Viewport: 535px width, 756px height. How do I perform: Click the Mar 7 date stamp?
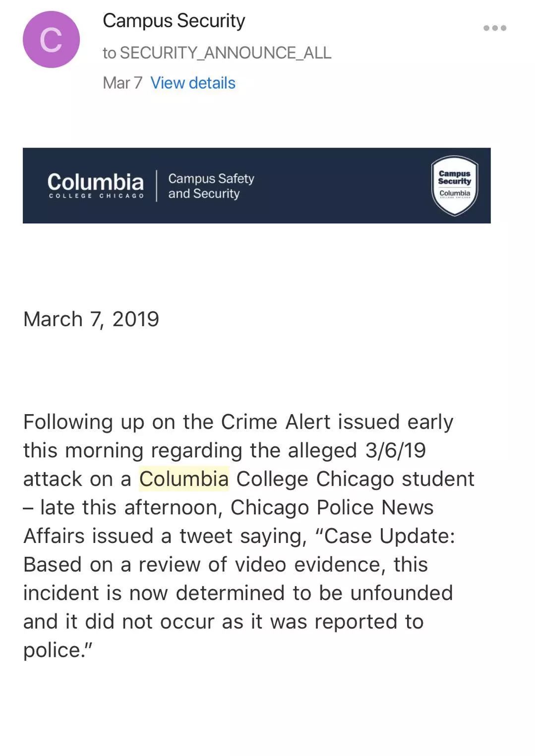[122, 83]
